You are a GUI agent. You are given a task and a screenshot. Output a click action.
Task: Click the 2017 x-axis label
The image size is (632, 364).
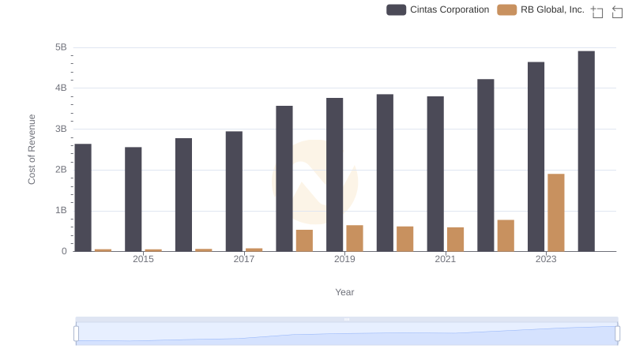coord(244,259)
